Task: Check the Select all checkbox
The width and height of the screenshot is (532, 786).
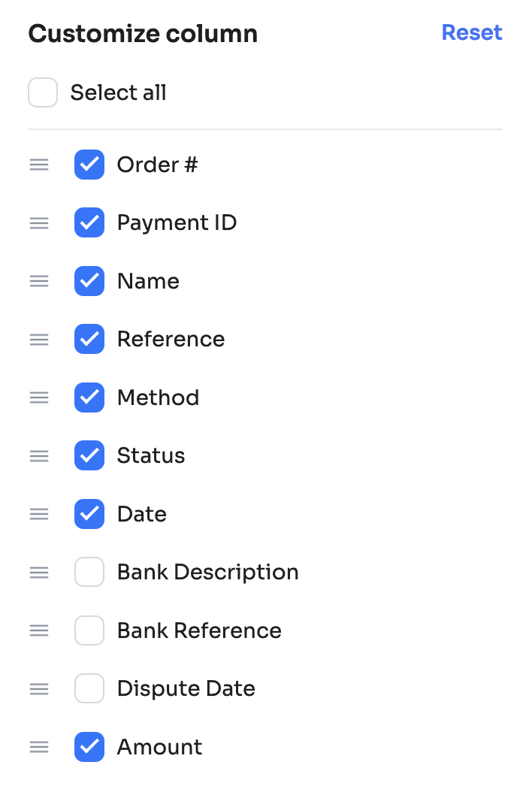Action: pyautogui.click(x=43, y=93)
